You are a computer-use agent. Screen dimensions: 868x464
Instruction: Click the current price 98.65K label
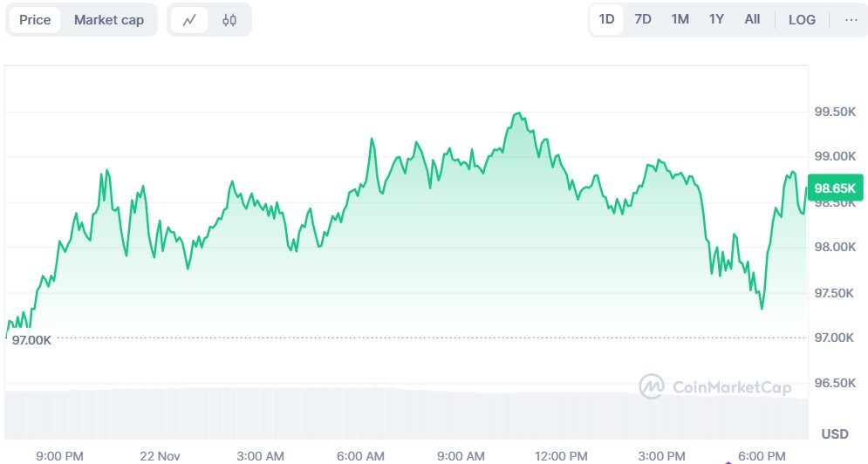[x=835, y=188]
